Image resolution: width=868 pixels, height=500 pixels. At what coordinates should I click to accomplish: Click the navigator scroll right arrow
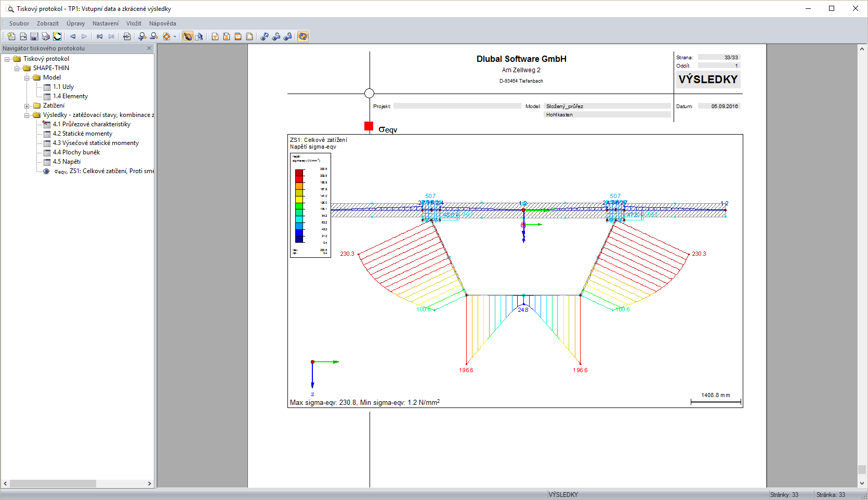150,483
